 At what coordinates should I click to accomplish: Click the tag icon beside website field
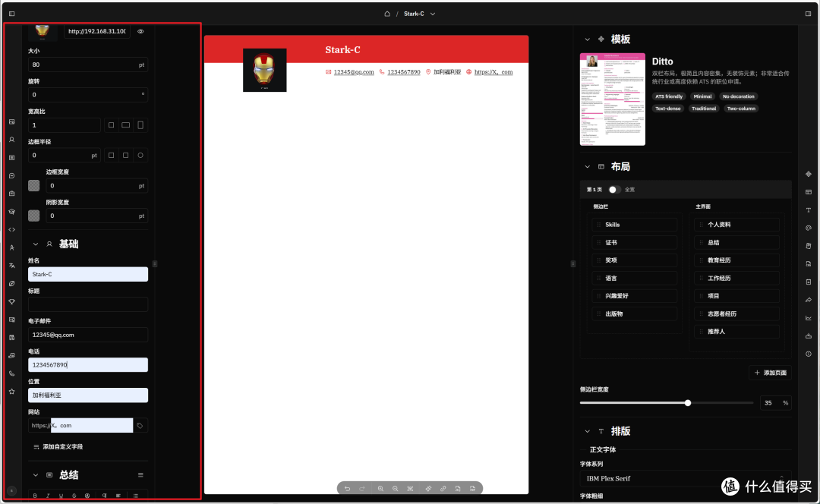point(140,426)
